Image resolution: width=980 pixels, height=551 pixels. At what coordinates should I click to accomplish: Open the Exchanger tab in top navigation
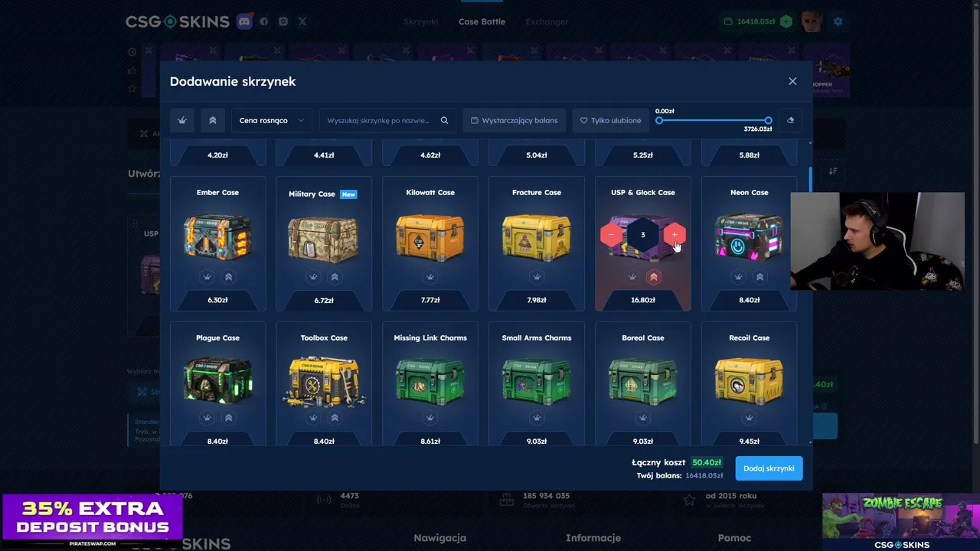547,21
